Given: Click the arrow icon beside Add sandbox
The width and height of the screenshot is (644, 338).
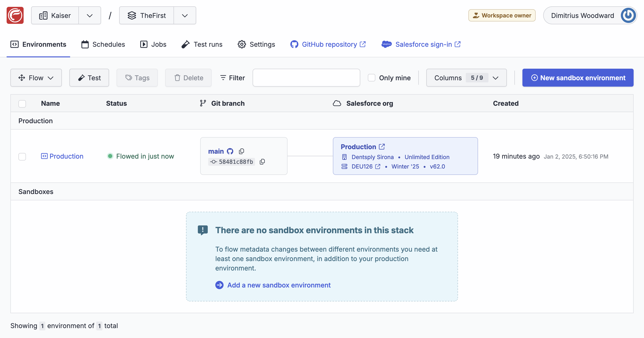Looking at the screenshot, I should point(220,285).
